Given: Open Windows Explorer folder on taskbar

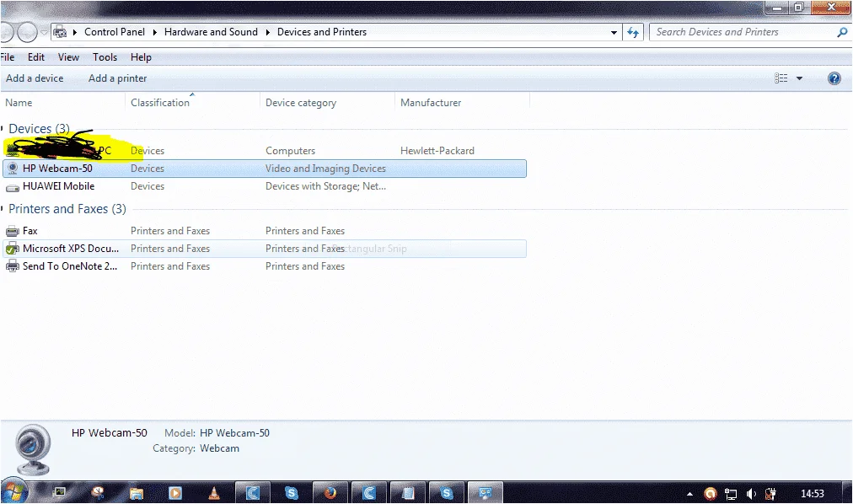Looking at the screenshot, I should [x=137, y=493].
